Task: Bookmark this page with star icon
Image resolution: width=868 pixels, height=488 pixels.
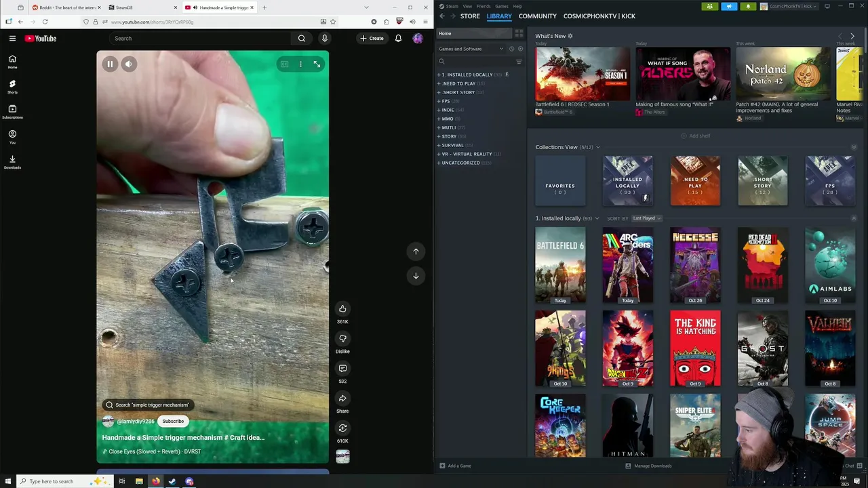Action: (x=333, y=22)
